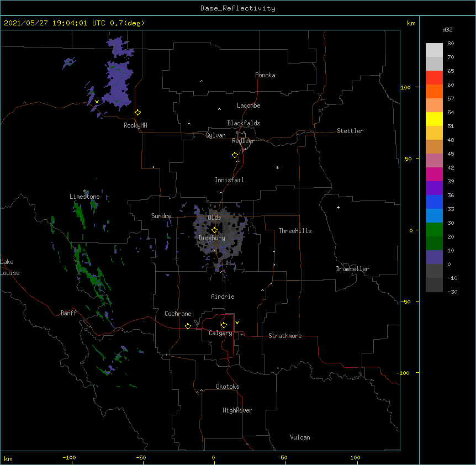Select the Strathmore map label
476x465 pixels.
(285, 336)
